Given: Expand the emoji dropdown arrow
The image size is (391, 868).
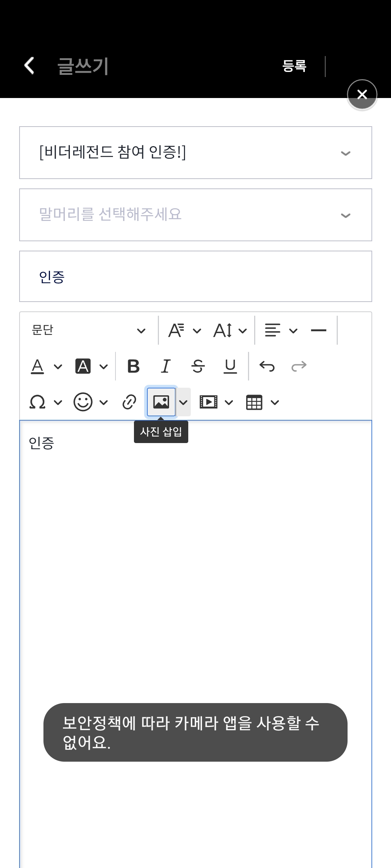Looking at the screenshot, I should click(104, 403).
